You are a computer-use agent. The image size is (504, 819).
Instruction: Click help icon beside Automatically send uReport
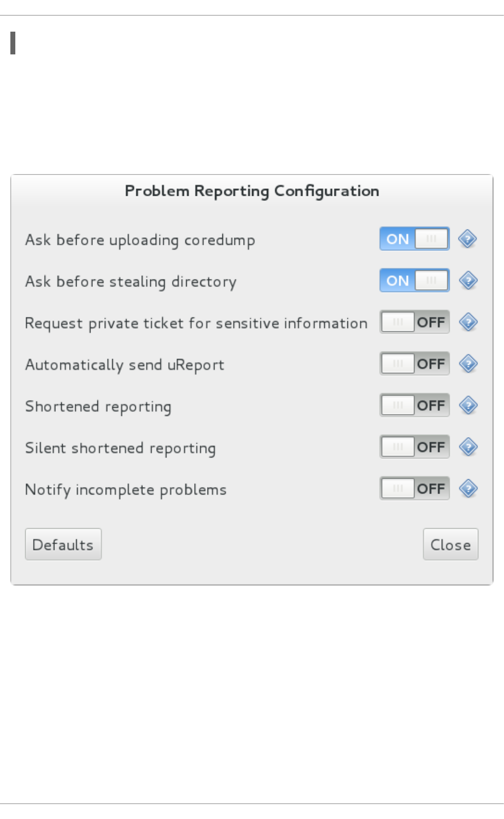pos(467,364)
